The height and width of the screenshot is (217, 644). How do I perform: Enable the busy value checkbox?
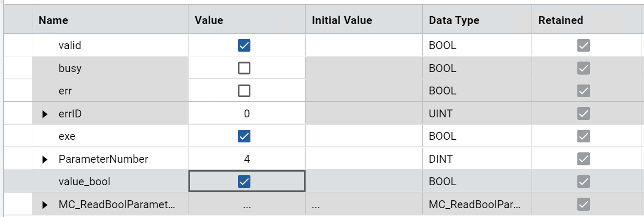pyautogui.click(x=244, y=68)
